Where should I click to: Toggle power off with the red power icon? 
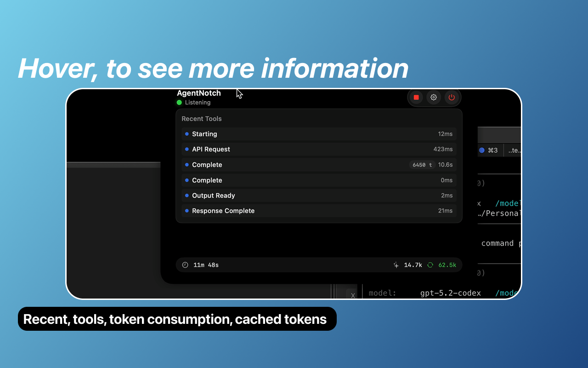[x=451, y=97]
